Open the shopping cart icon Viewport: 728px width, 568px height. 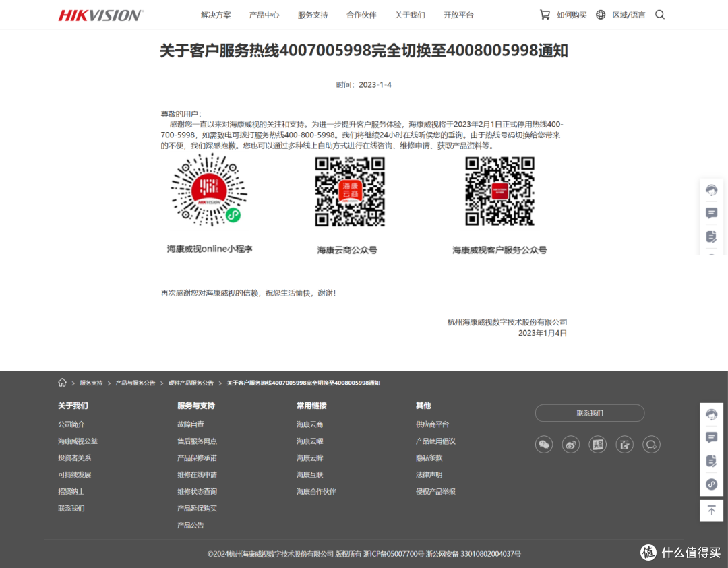[545, 15]
